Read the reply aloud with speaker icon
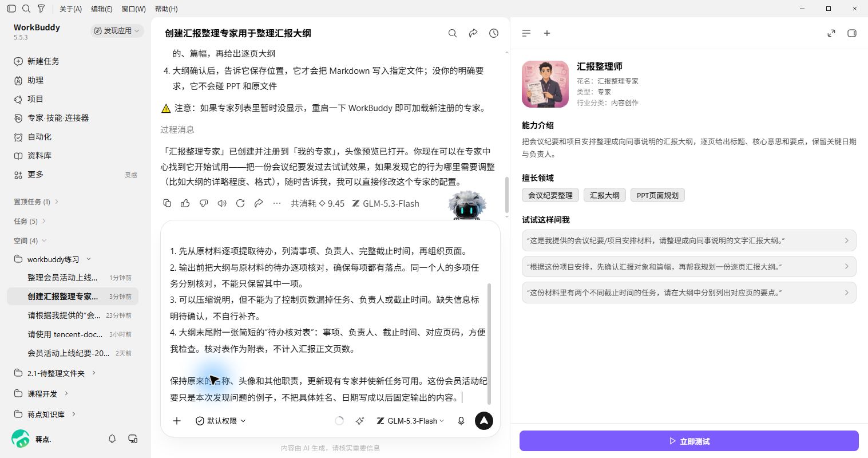 [222, 203]
